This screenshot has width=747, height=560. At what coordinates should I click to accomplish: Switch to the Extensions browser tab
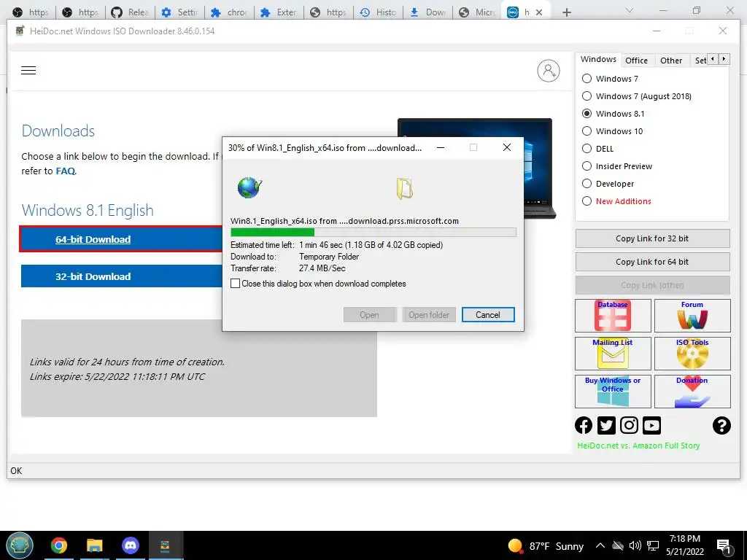(x=279, y=12)
